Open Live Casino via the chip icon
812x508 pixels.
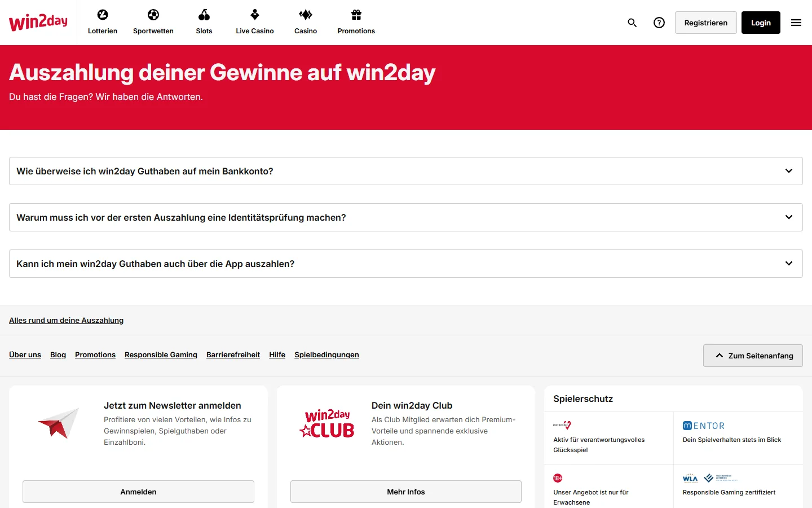(x=255, y=15)
